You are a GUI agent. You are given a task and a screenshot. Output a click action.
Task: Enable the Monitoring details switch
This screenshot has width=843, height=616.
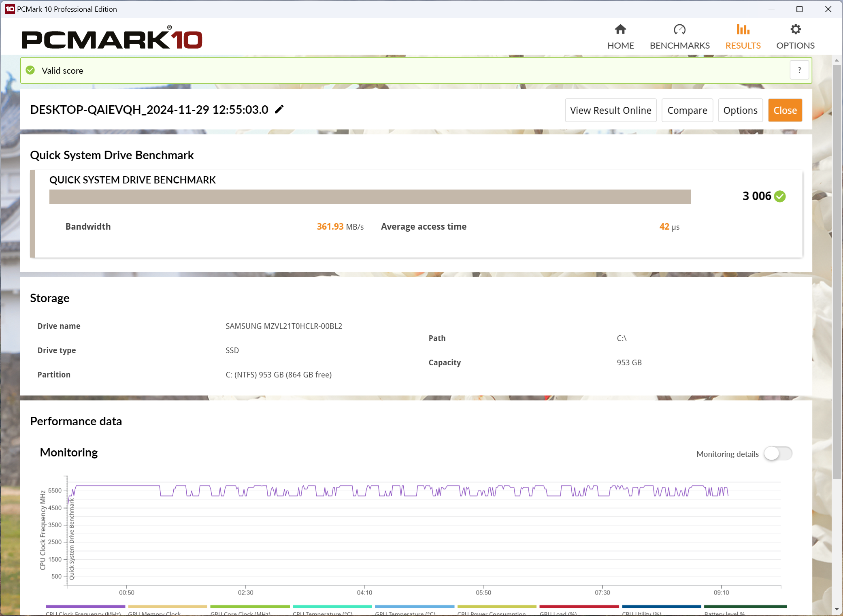pyautogui.click(x=777, y=454)
